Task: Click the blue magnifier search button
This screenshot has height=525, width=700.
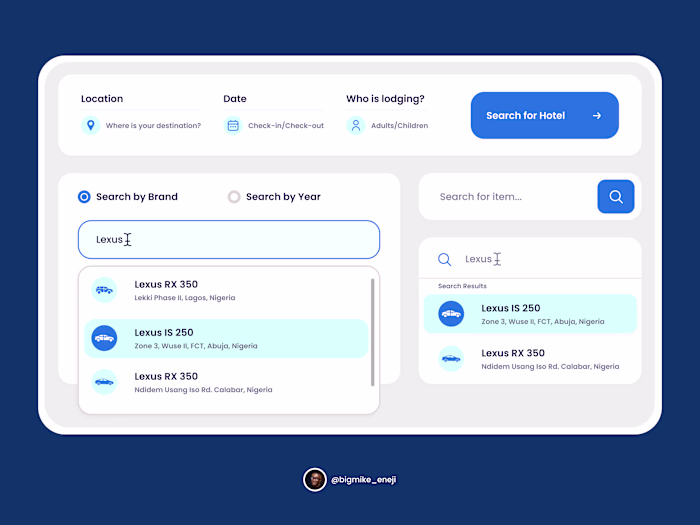Action: click(x=616, y=196)
